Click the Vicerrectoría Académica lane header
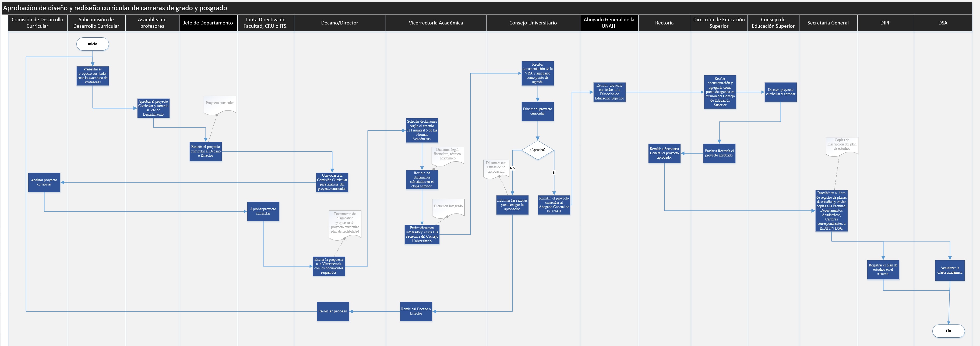 pos(436,23)
